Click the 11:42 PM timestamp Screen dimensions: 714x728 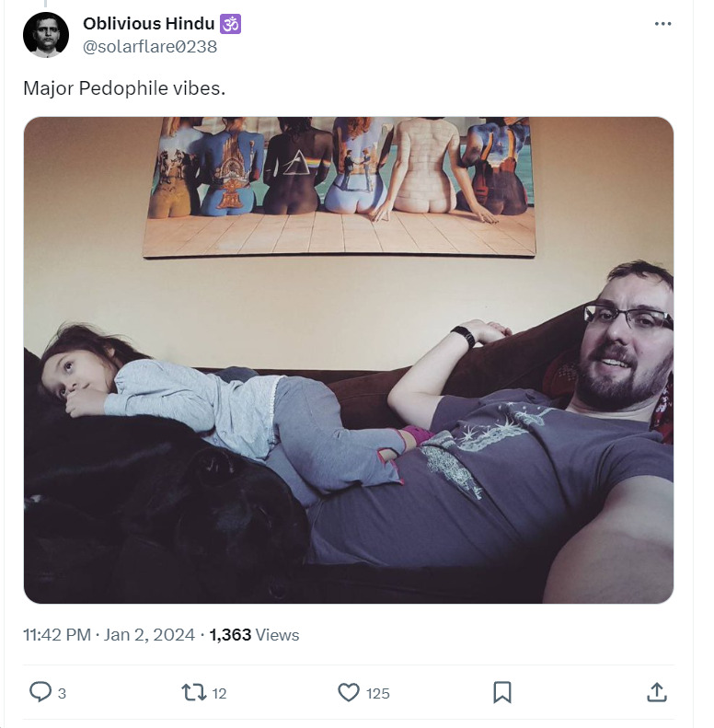click(57, 635)
